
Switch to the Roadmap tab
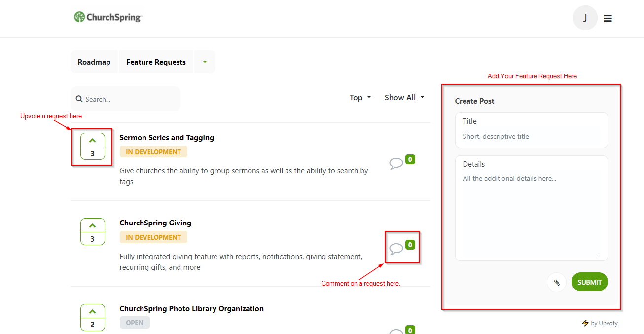(x=94, y=62)
